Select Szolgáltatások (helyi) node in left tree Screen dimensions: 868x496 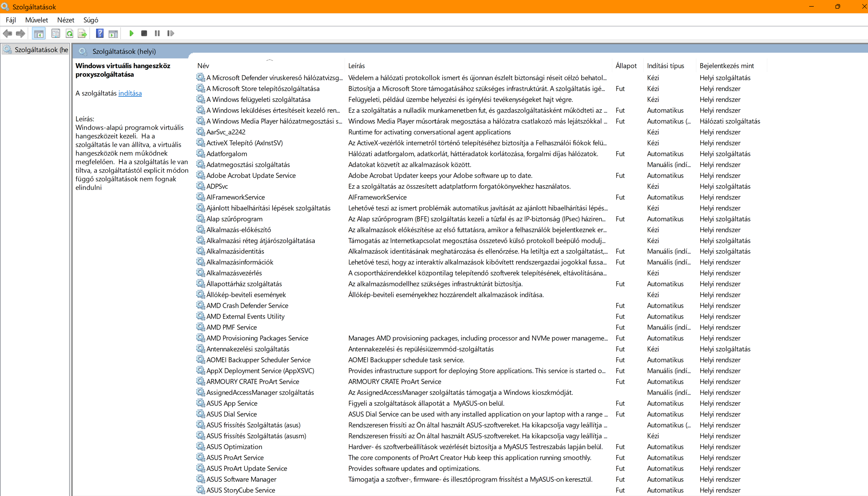[x=41, y=50]
